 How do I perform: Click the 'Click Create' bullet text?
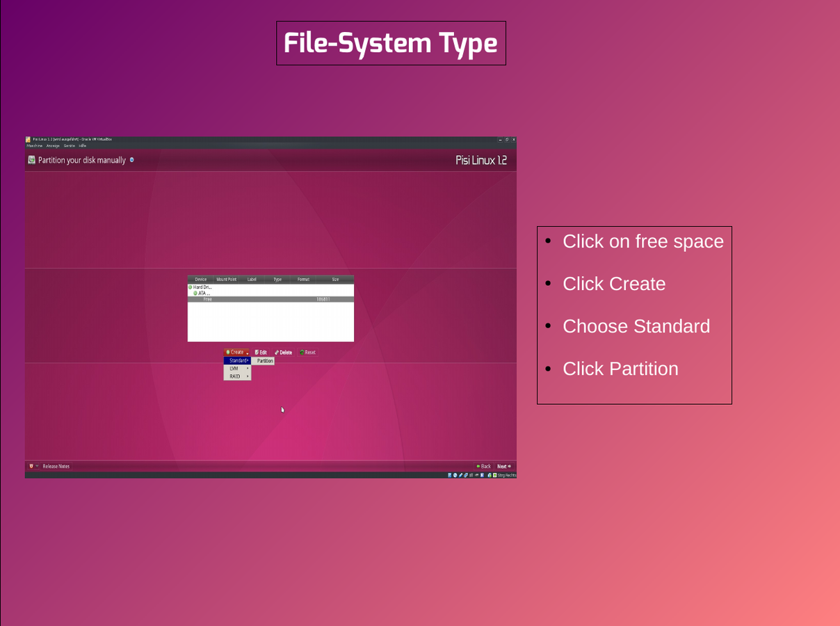tap(614, 284)
